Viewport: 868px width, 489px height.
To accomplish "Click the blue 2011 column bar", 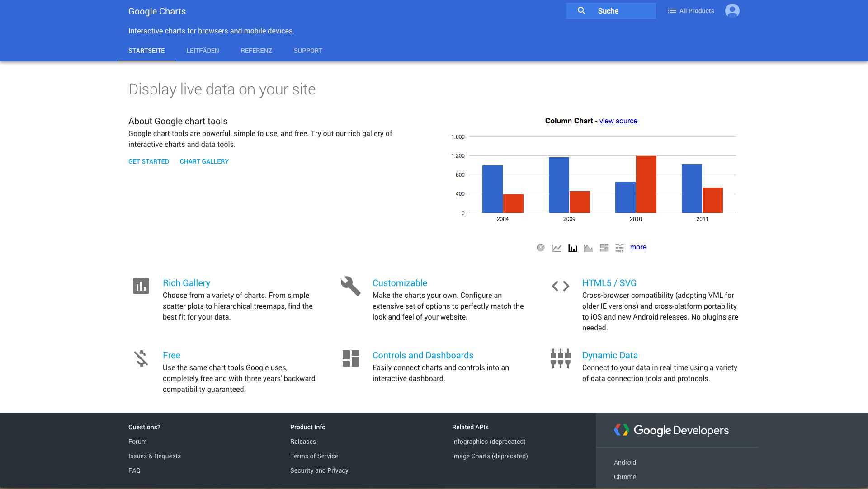I will click(x=692, y=188).
